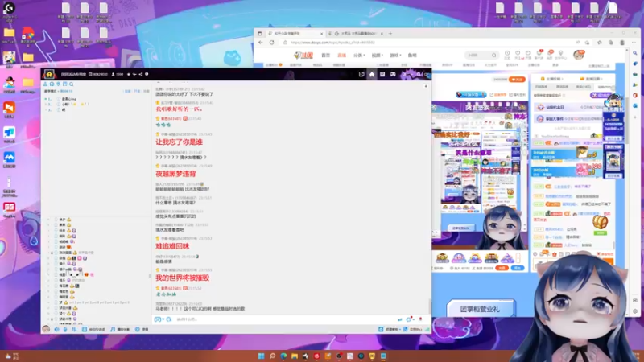Click the chat message 夜越黑梦违背
The width and height of the screenshot is (644, 362).
coord(175,174)
